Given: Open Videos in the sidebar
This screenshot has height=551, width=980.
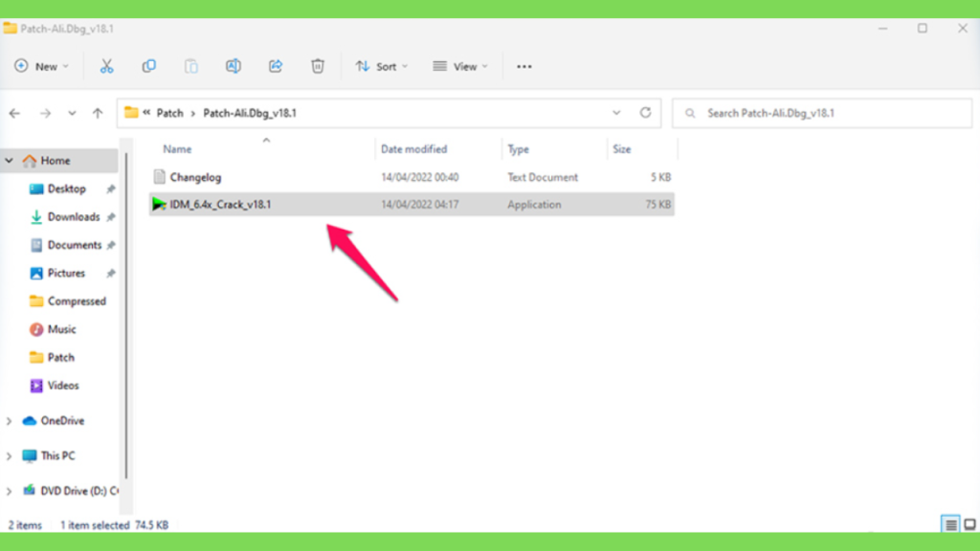Looking at the screenshot, I should coord(62,386).
